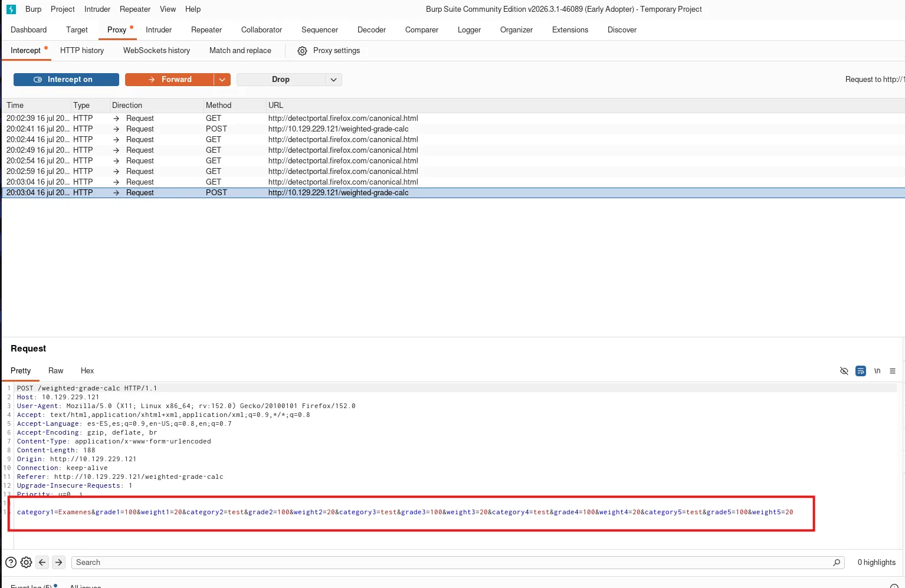Image resolution: width=905 pixels, height=588 pixels.
Task: Place the cursor in the category1=Examenes request body
Action: pos(405,513)
